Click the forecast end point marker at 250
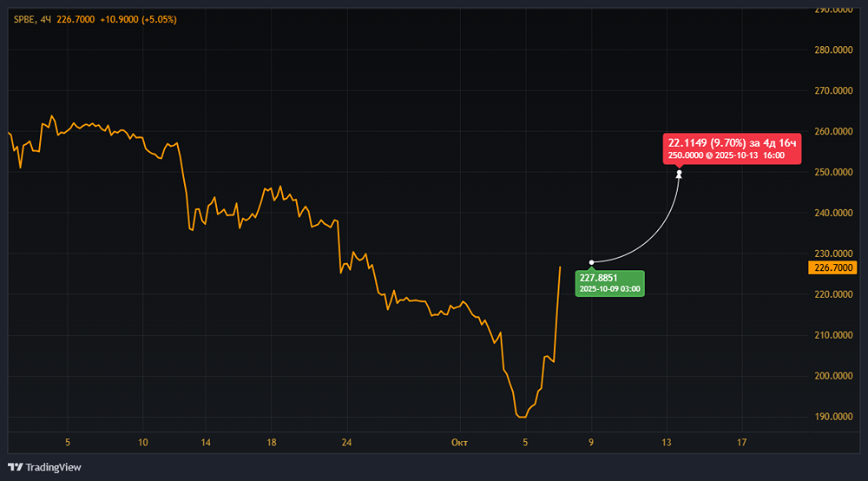Screen dimensions: 868x481 679,174
